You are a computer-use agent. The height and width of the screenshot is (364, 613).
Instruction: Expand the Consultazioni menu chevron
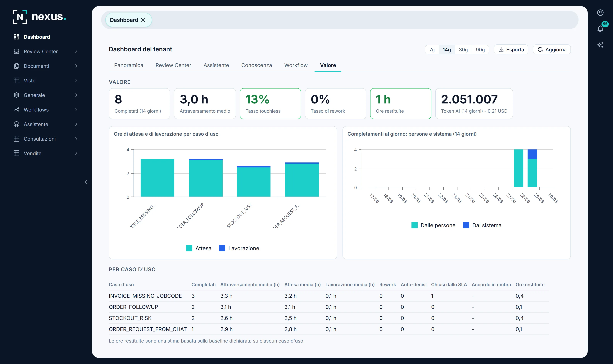[76, 139]
